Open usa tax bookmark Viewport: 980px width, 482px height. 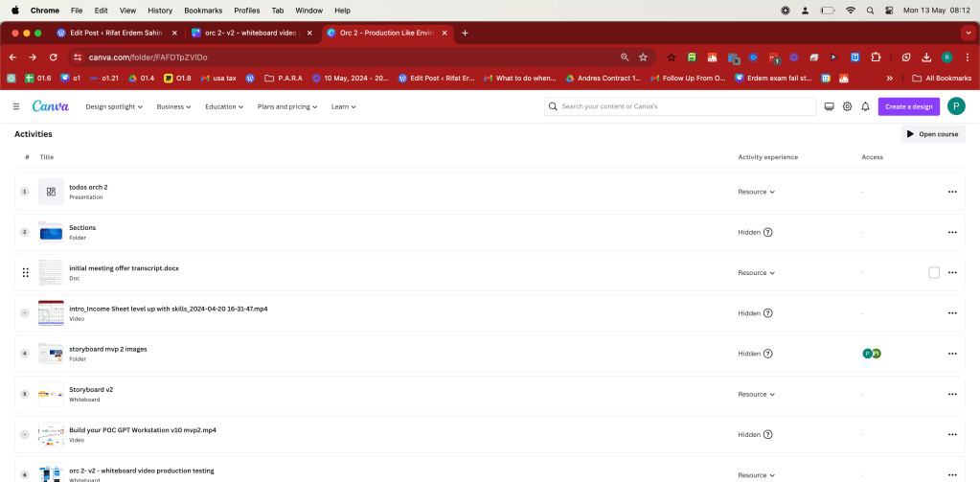coord(218,79)
